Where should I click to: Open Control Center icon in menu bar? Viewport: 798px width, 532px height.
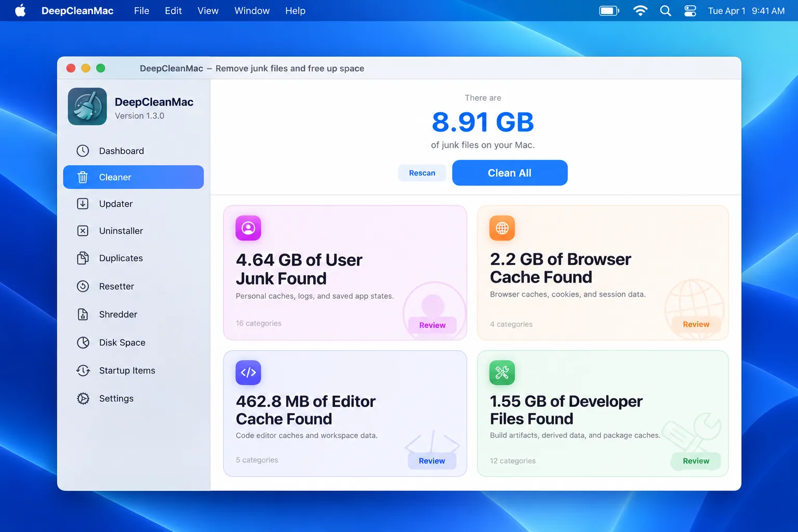[x=690, y=10]
